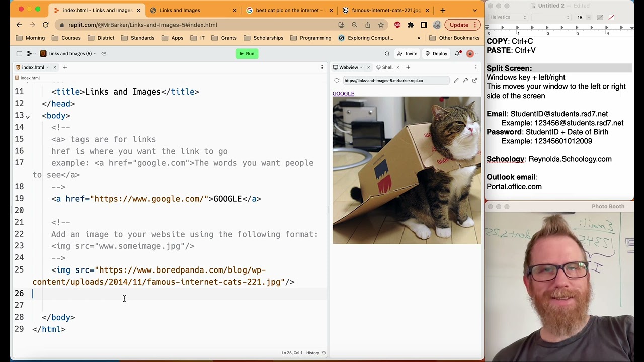Viewport: 644px width, 362px height.
Task: Open the District bookmarks folder
Action: click(101, 38)
